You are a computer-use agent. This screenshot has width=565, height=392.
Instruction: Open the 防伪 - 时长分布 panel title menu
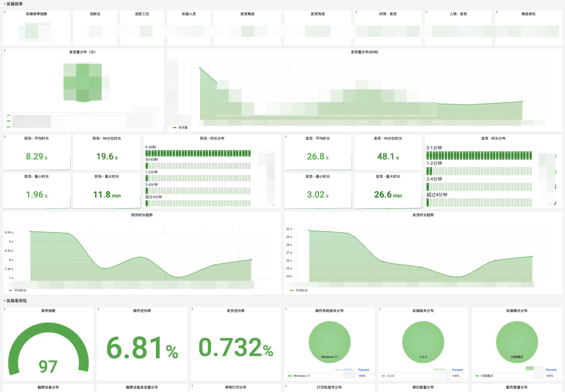coord(212,139)
